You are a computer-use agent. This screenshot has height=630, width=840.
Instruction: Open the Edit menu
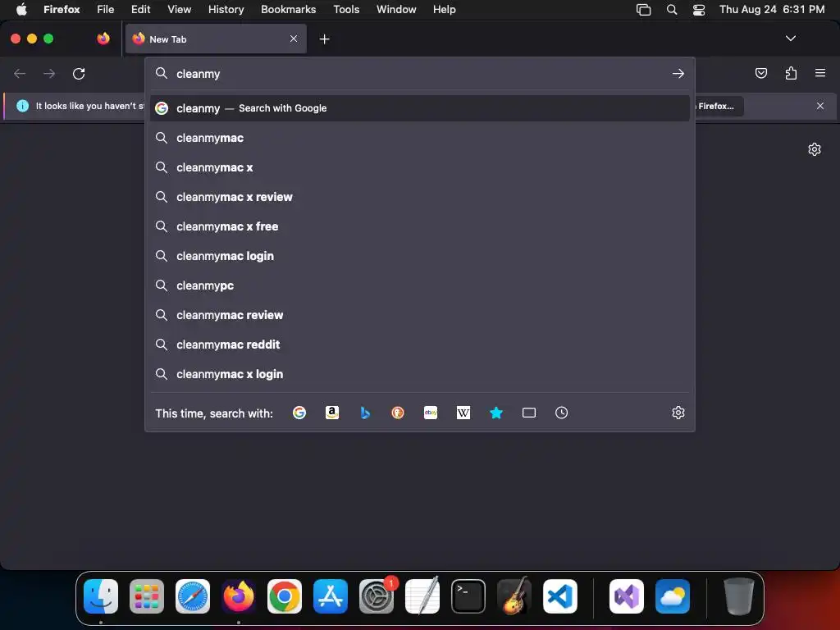point(141,9)
